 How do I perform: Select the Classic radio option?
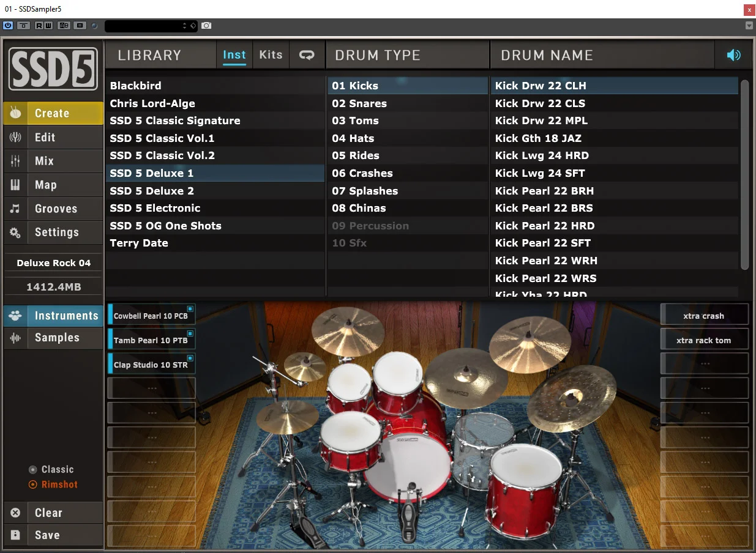click(51, 469)
